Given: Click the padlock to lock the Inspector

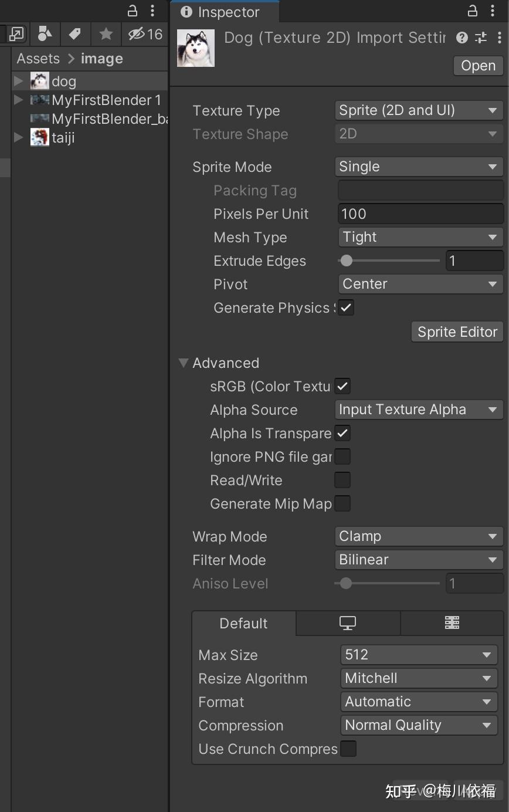Looking at the screenshot, I should 471,11.
